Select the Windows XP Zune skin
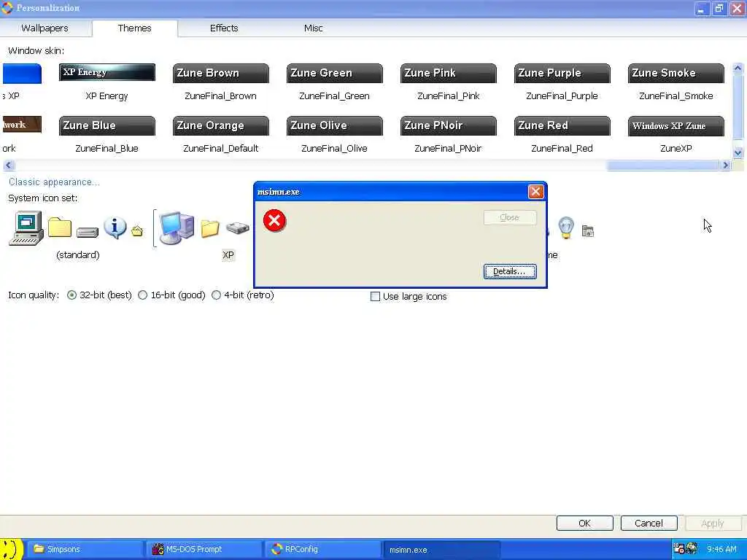747x560 pixels. click(676, 125)
